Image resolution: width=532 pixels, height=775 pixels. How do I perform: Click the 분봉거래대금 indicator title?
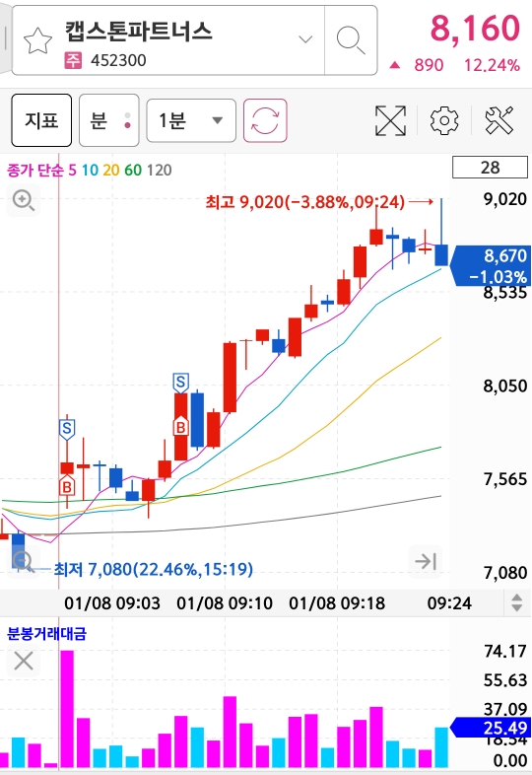(46, 634)
